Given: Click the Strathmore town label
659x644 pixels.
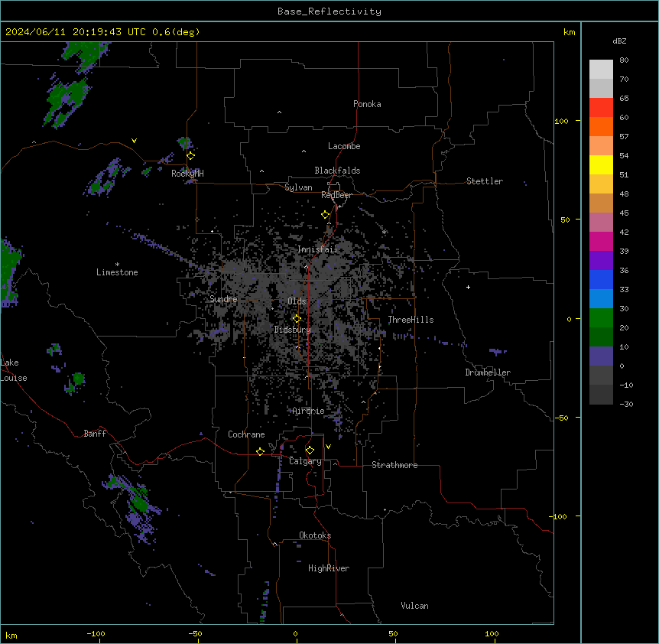Looking at the screenshot, I should pyautogui.click(x=394, y=465).
